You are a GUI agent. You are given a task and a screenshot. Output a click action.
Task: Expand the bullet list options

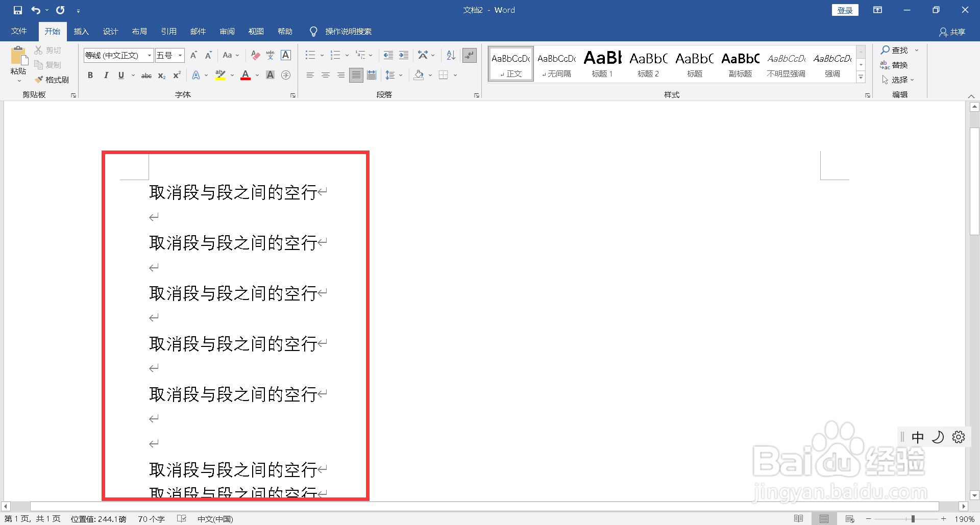point(322,55)
